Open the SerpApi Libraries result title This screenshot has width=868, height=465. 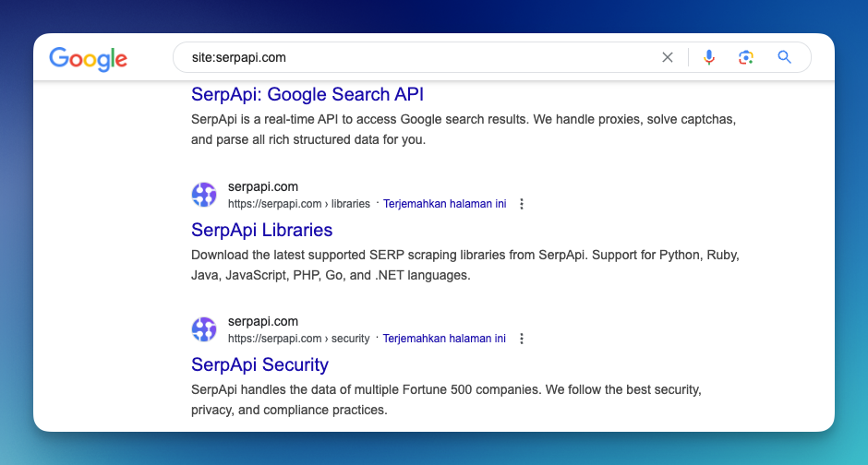click(x=262, y=230)
